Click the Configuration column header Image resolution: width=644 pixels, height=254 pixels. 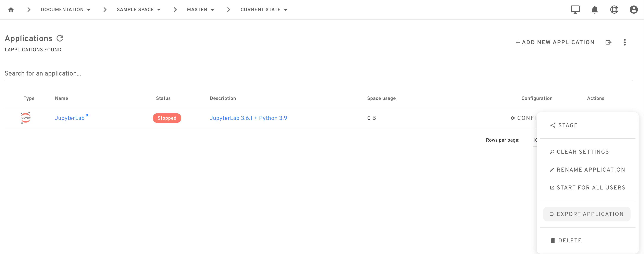[537, 98]
